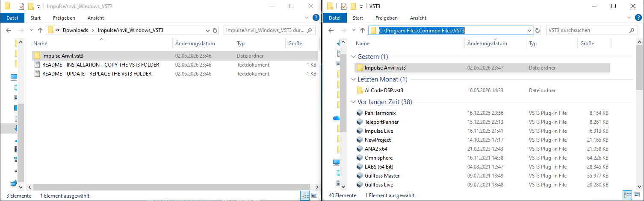Image resolution: width=644 pixels, height=201 pixels.
Task: Open the Start tab in ImpulseAnvil window
Action: tap(35, 18)
